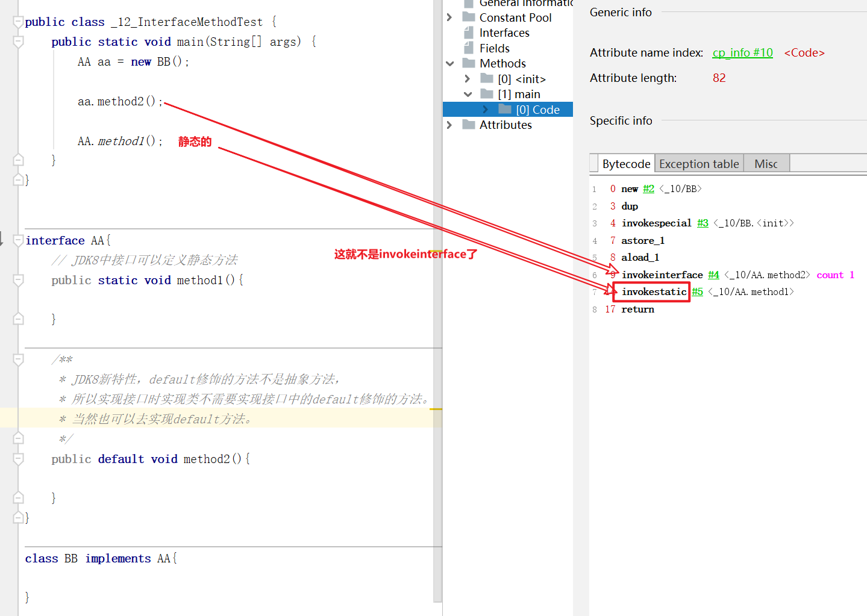Click the dup bytecode instruction
867x616 pixels.
[630, 206]
